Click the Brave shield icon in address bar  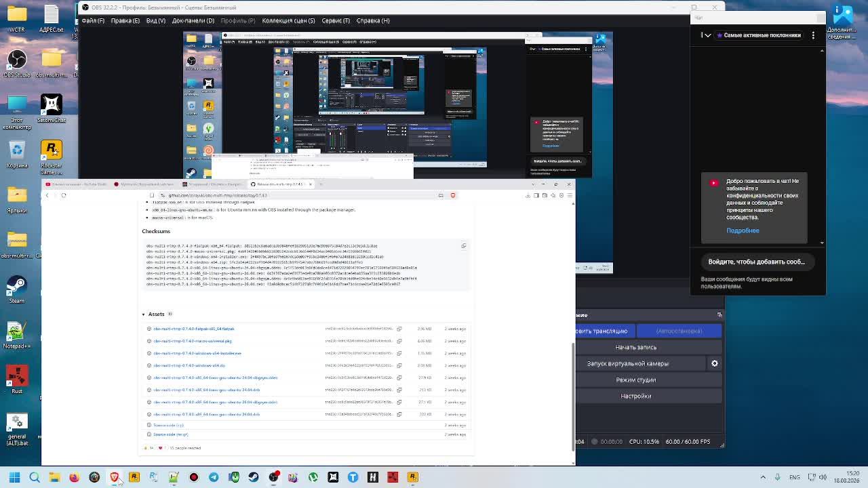coord(453,195)
